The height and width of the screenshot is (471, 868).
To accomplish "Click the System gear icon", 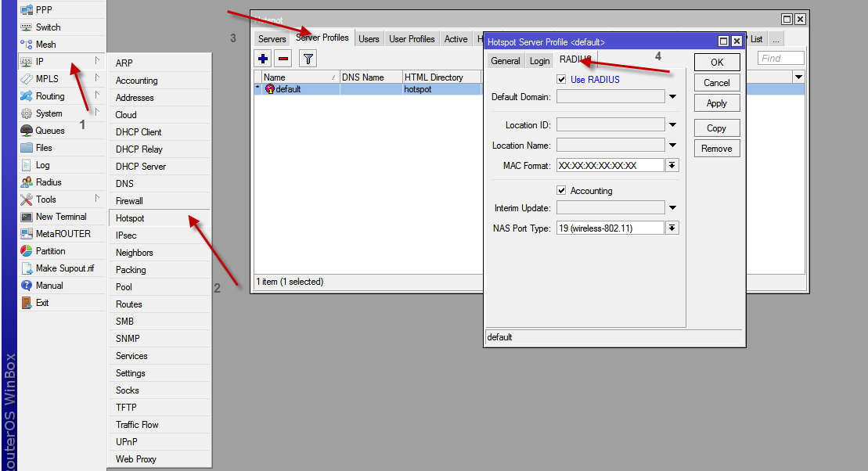I will coord(26,113).
